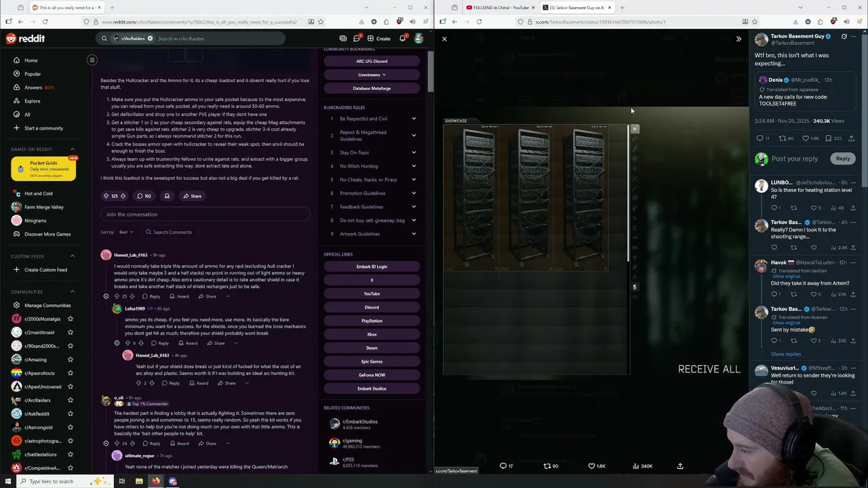Favorite r/ArcRaiders with the star
The image size is (868, 488).
click(71, 400)
